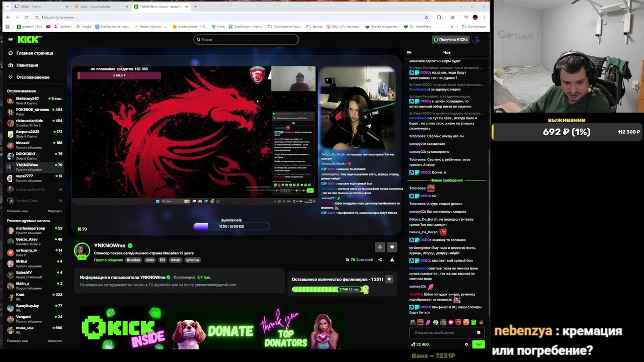The image size is (644, 362).
Task: Click the 'thank you TOP DONATORS' banner
Action: click(301, 329)
